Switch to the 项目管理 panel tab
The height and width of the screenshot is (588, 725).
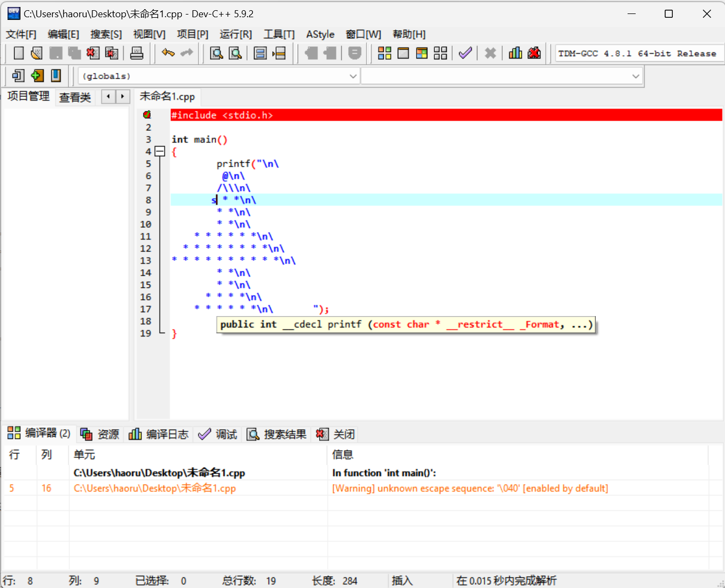(29, 96)
